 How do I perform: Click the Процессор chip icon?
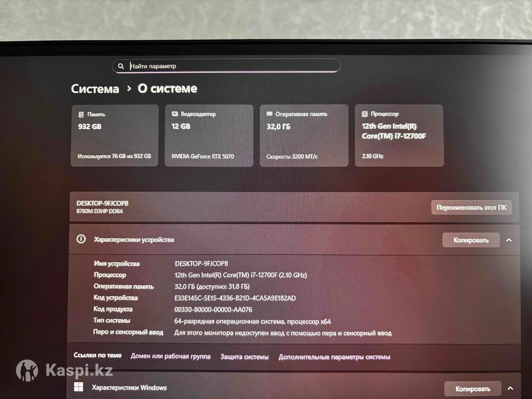364,114
